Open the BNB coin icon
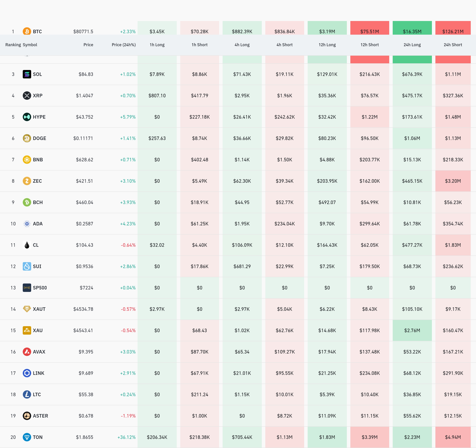 coord(27,159)
